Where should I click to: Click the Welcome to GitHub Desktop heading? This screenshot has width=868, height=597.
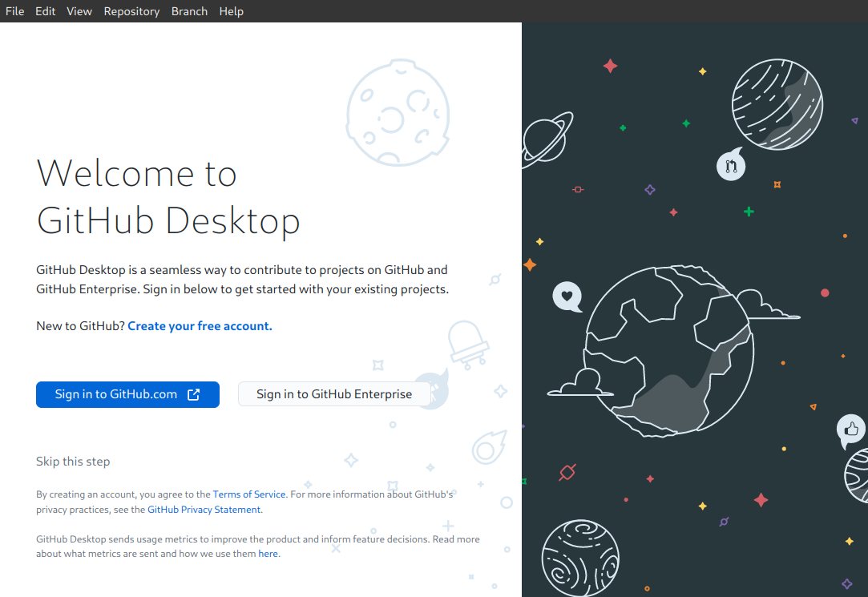pyautogui.click(x=168, y=197)
